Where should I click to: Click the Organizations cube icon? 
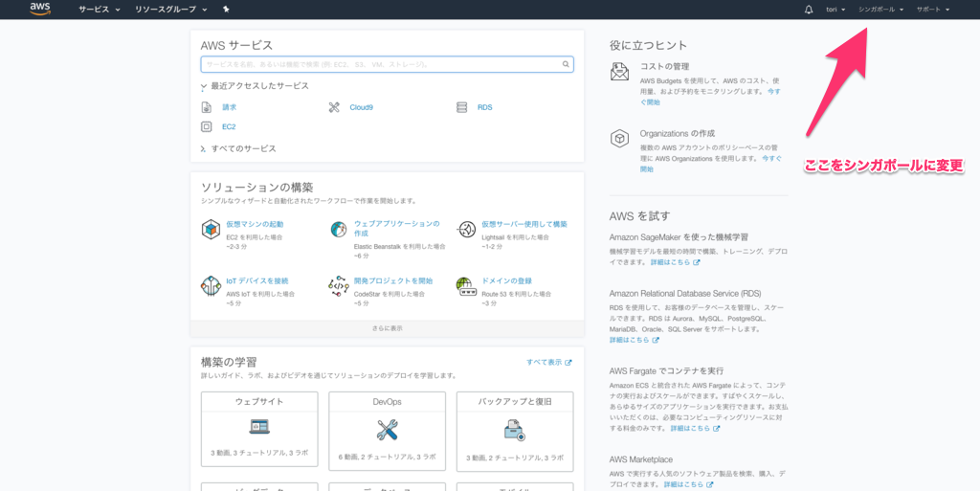[x=619, y=139]
